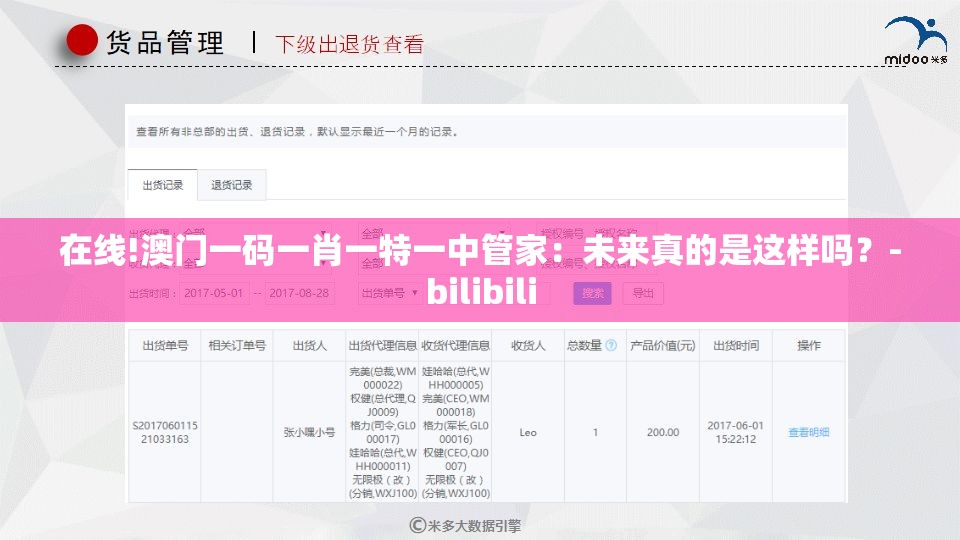Click the product value 200.00 cell
Image resolution: width=960 pixels, height=540 pixels.
(662, 432)
